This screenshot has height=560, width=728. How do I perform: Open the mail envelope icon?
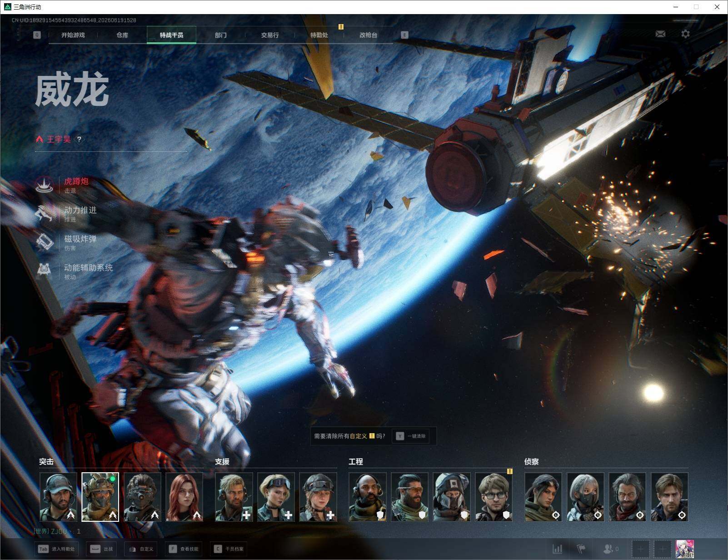[660, 34]
